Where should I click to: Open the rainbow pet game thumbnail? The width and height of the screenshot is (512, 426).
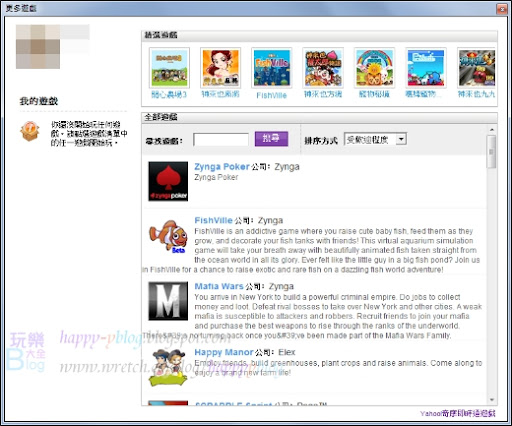tap(374, 68)
